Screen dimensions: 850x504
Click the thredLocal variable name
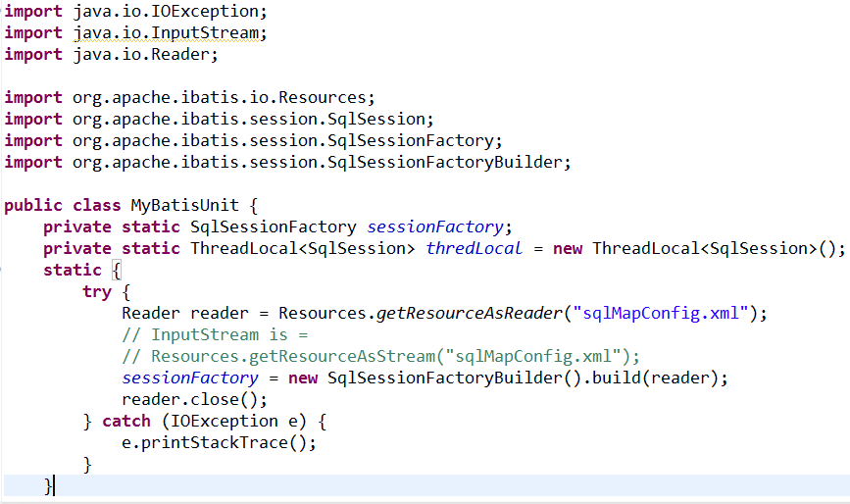[474, 248]
